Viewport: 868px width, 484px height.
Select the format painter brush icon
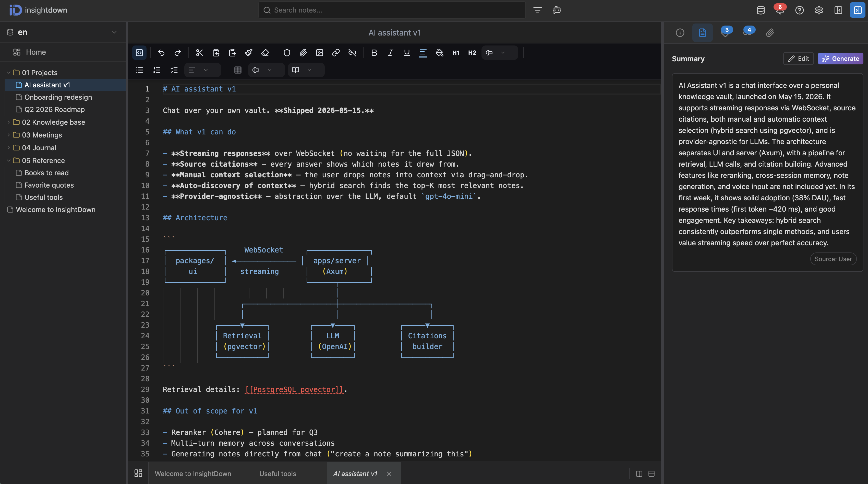pos(249,53)
